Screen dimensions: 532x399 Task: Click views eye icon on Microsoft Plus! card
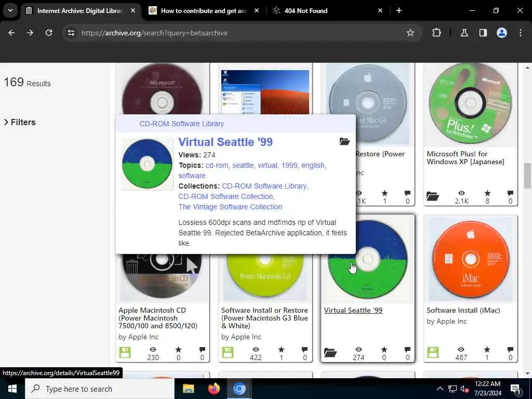[461, 193]
